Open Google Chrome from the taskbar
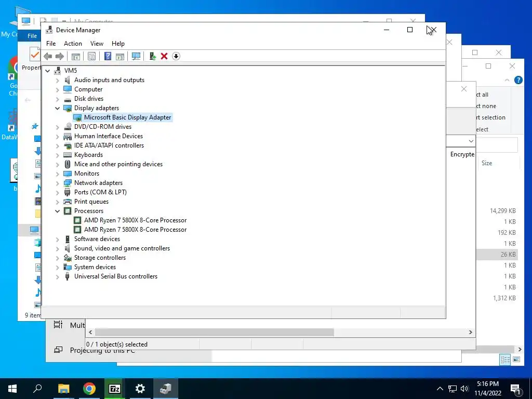 89,389
